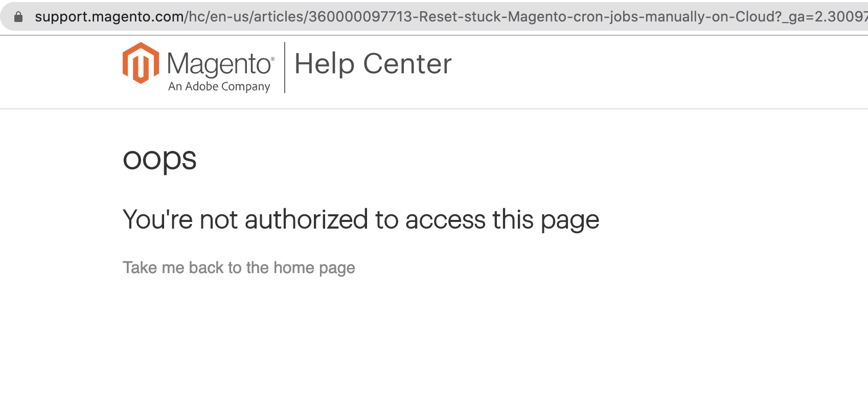This screenshot has height=403, width=868.
Task: Click the registered trademark symbol beside Magento
Action: (272, 59)
